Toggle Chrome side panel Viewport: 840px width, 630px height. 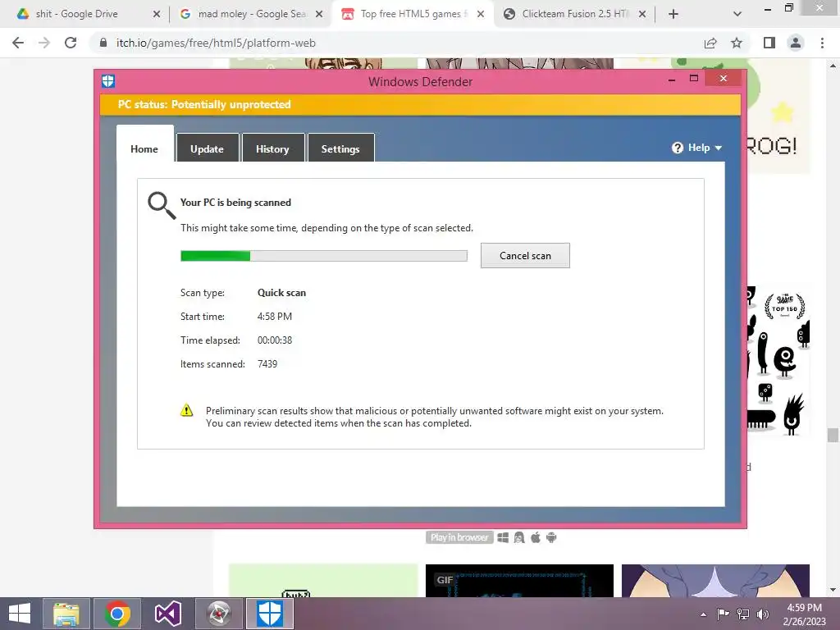[x=769, y=43]
